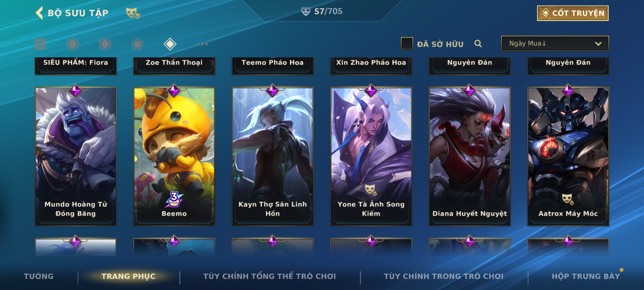Select the first hexagon rarity filter

pyautogui.click(x=73, y=44)
